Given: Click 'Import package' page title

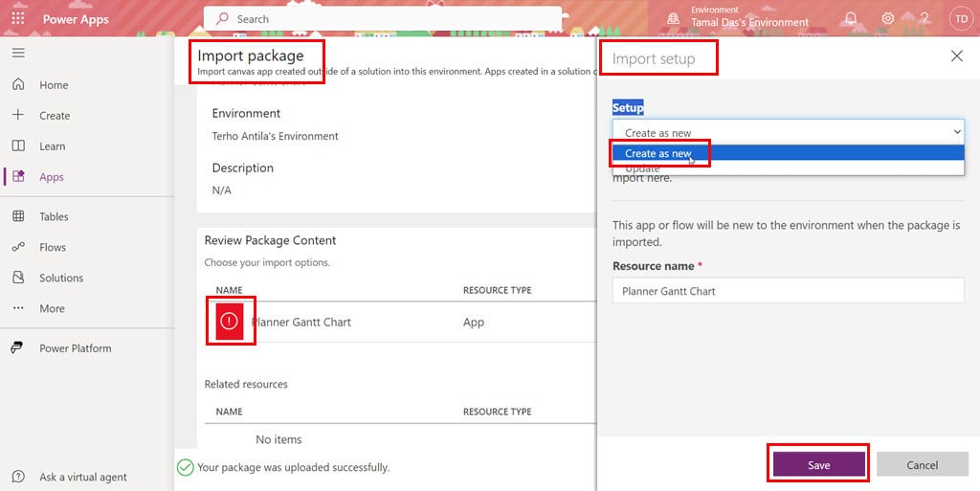Looking at the screenshot, I should point(251,56).
